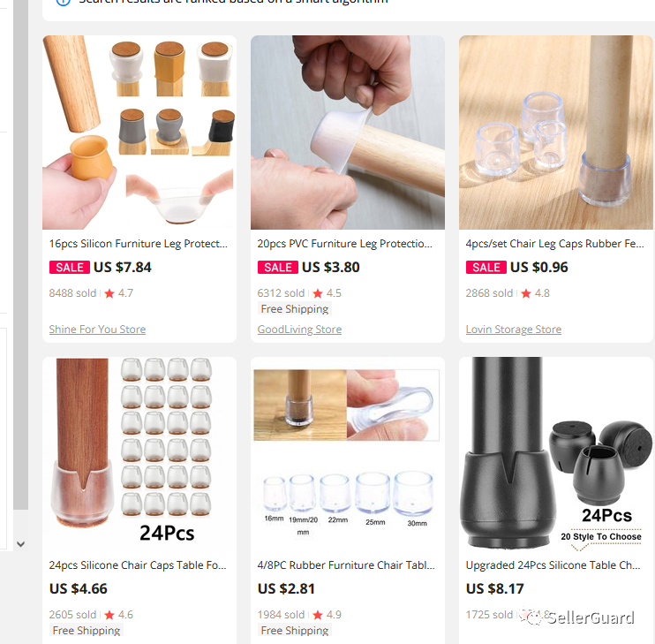Click the star rating icon next to 4.5

pos(318,293)
